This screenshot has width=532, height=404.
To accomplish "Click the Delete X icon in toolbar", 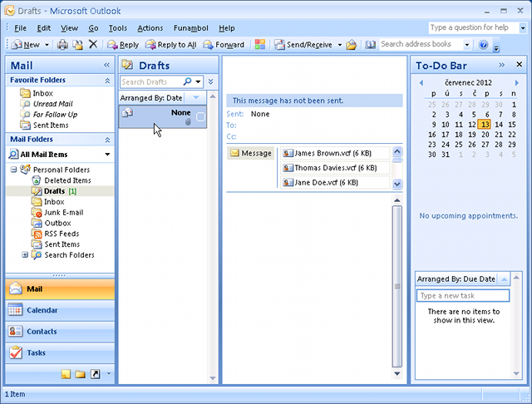I will (92, 45).
